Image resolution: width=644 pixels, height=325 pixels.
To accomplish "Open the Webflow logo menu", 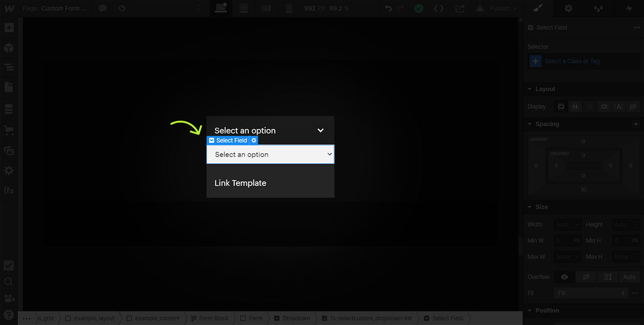I will tap(9, 8).
